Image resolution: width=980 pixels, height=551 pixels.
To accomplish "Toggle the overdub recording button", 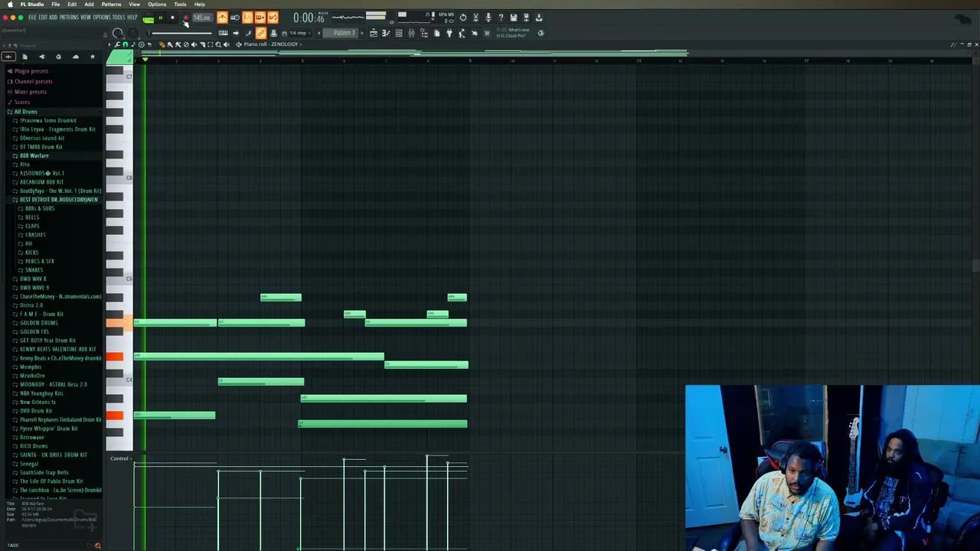I will (260, 18).
